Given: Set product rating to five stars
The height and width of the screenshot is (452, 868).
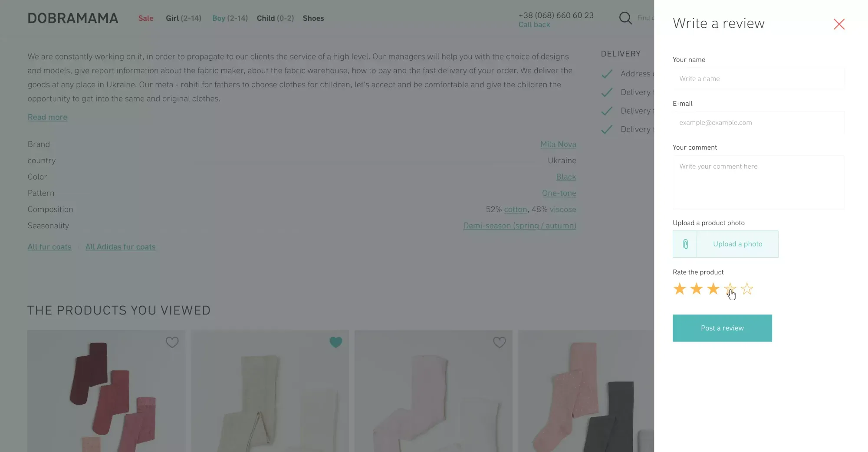Looking at the screenshot, I should [x=746, y=288].
